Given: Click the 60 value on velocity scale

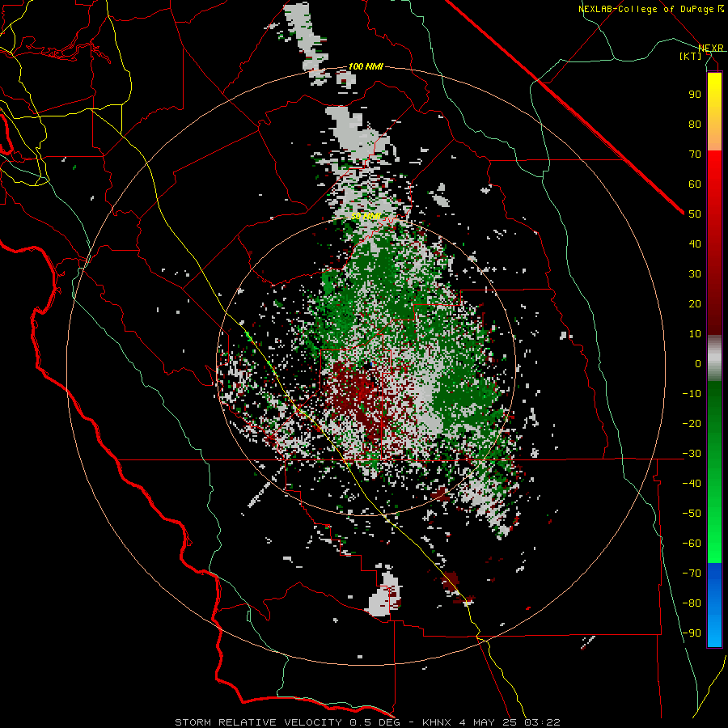Looking at the screenshot, I should pyautogui.click(x=695, y=184).
